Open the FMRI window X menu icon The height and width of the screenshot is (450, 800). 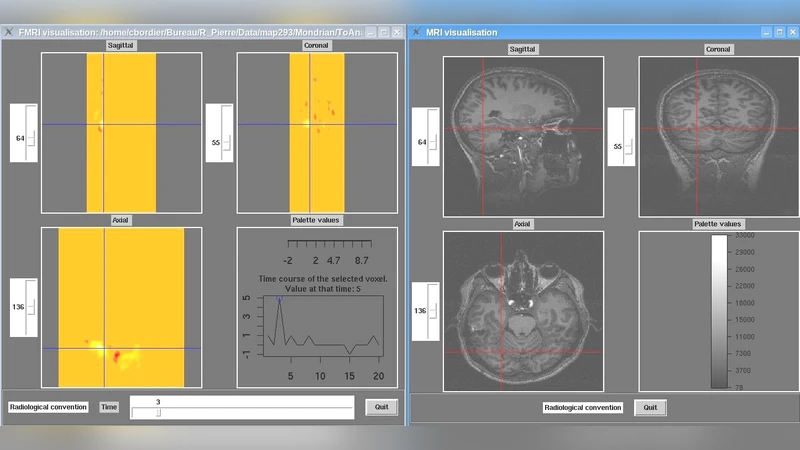pos(9,32)
